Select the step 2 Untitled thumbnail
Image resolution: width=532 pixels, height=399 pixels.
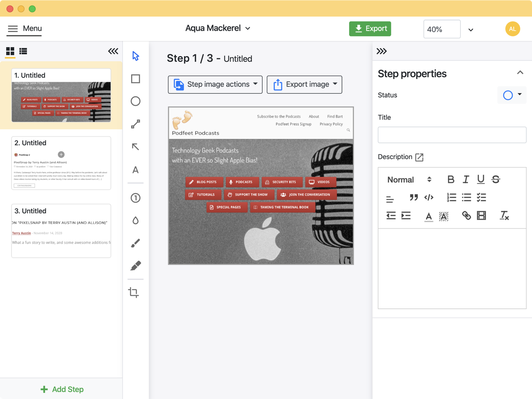coord(61,163)
